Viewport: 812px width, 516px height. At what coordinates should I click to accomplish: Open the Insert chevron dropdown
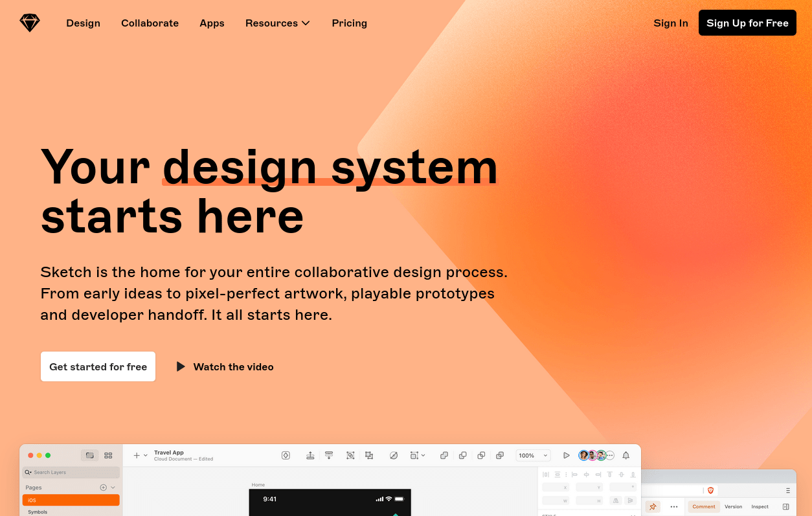(x=146, y=456)
